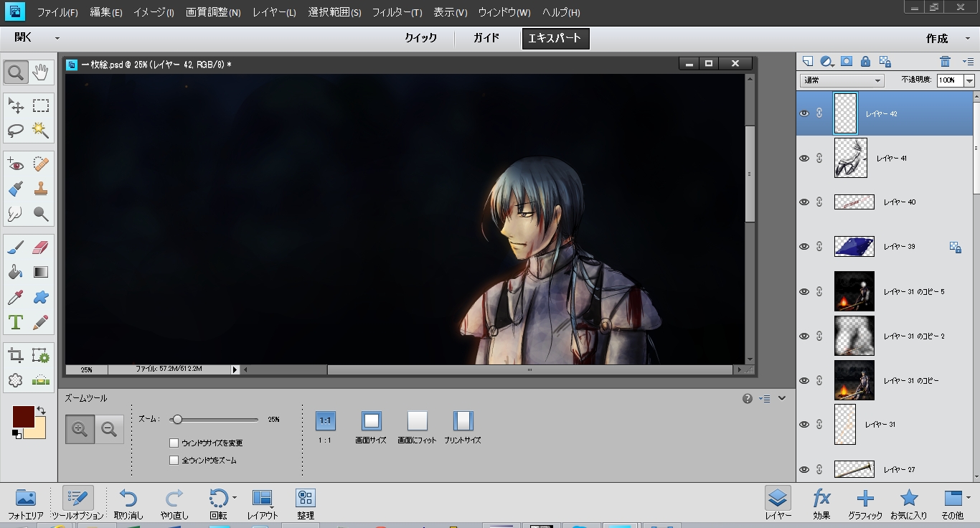The width and height of the screenshot is (980, 528).
Task: Toggle the eye icon for レイヤー 39
Action: pos(804,247)
